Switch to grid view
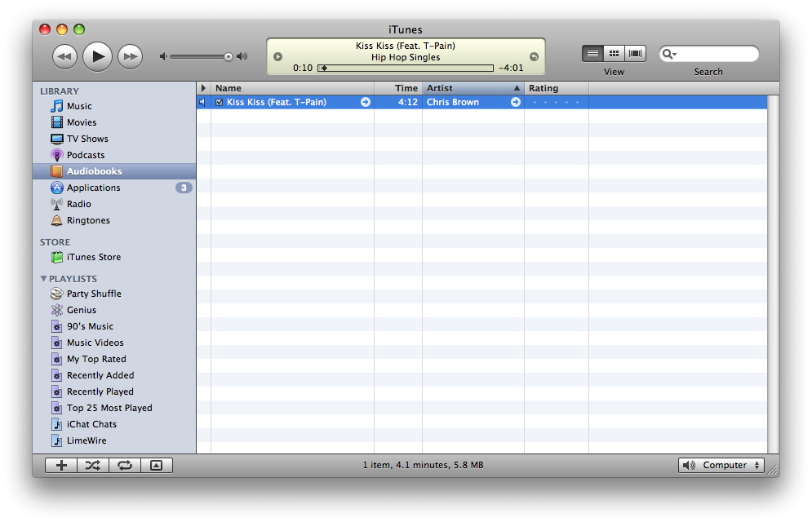This screenshot has height=522, width=812. pos(614,53)
